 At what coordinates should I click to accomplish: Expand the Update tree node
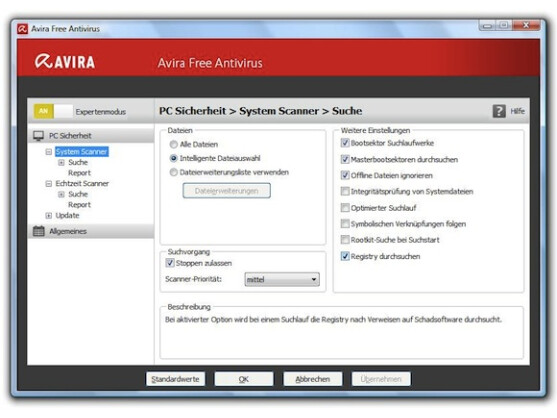pyautogui.click(x=49, y=216)
